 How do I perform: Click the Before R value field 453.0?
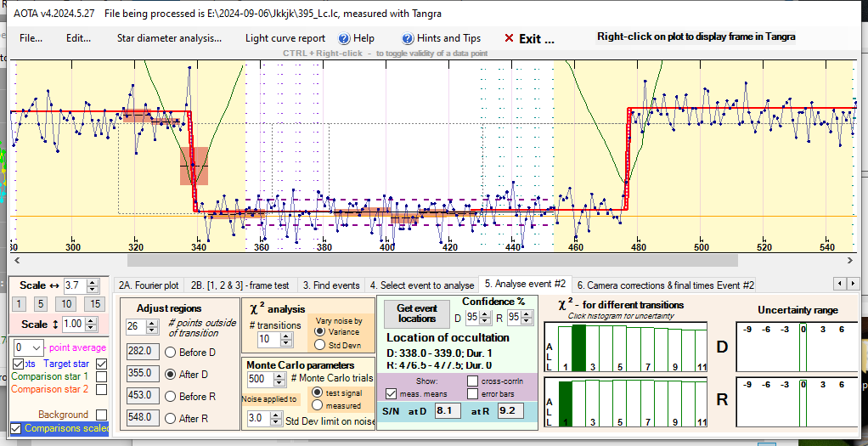tap(143, 397)
